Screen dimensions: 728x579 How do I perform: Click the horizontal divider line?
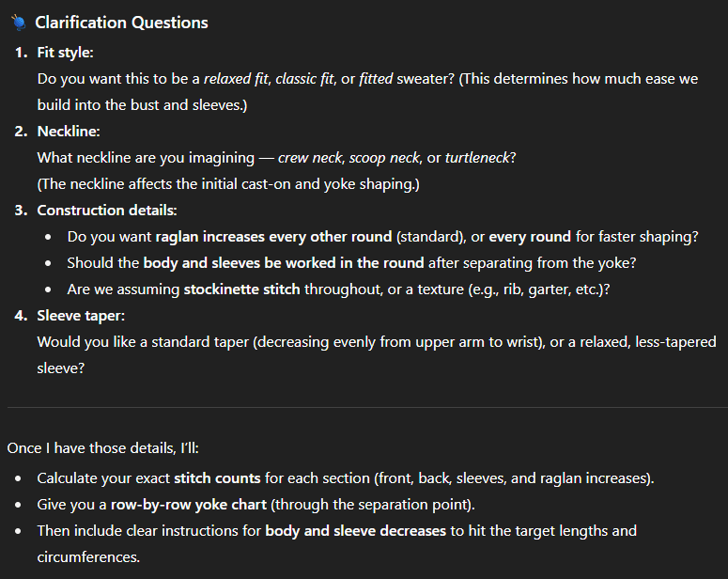[x=364, y=407]
